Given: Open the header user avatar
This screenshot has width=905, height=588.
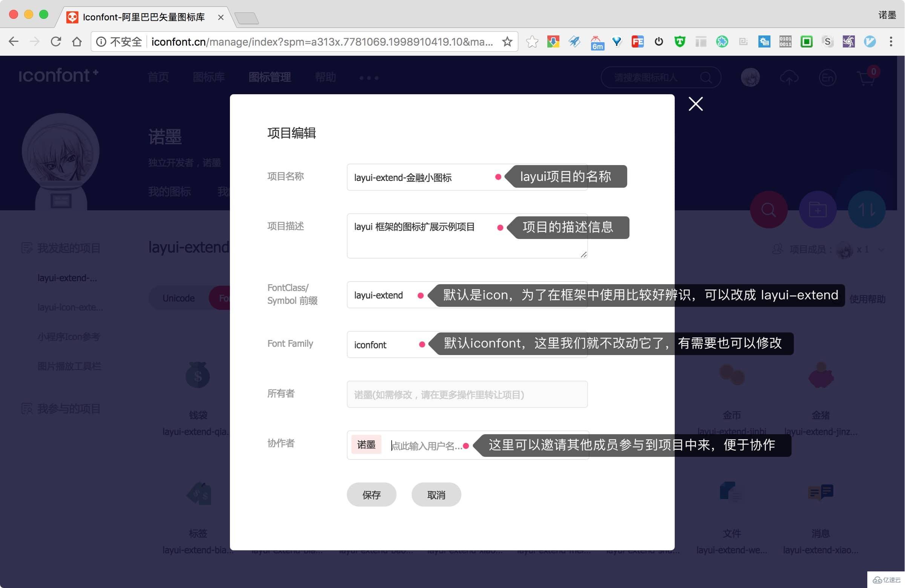Looking at the screenshot, I should tap(750, 78).
